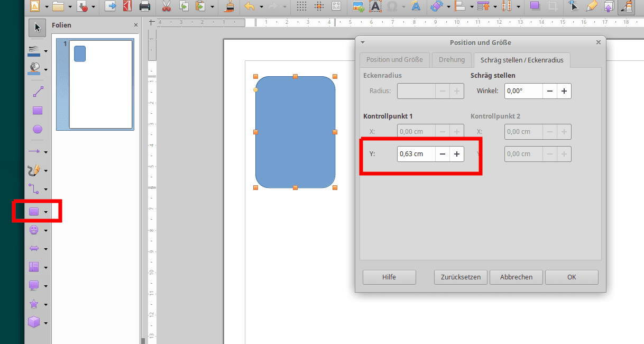This screenshot has width=644, height=344.
Task: Click the Print icon
Action: [x=144, y=6]
